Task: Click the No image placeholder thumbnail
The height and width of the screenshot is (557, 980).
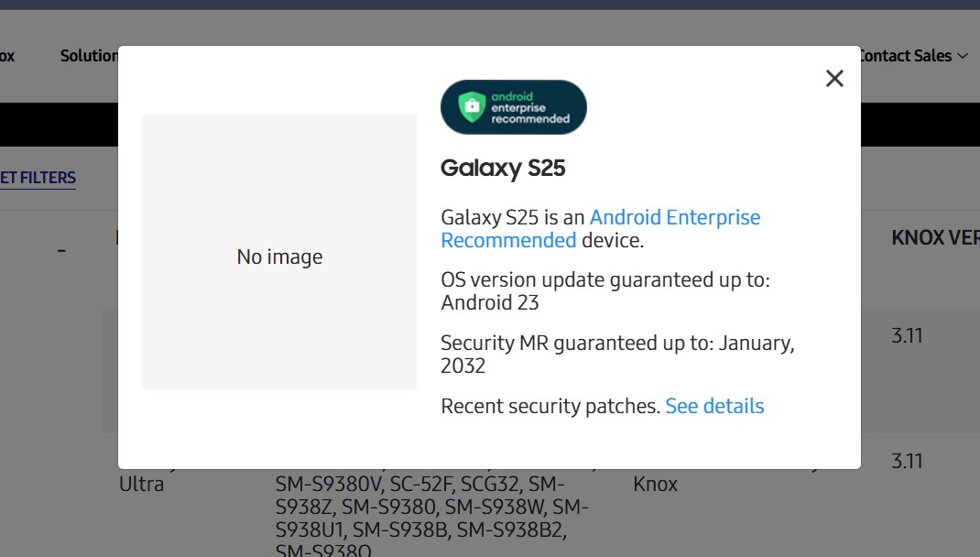Action: click(x=278, y=257)
